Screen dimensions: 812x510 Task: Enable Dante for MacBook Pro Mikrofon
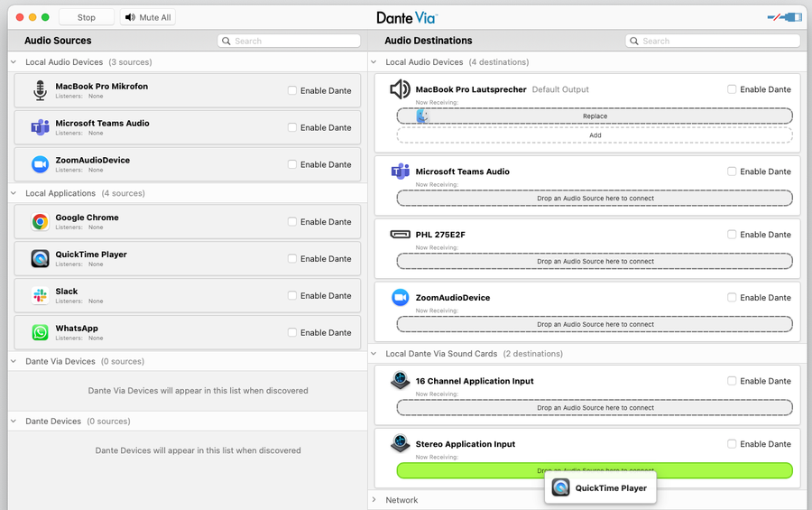click(x=292, y=90)
